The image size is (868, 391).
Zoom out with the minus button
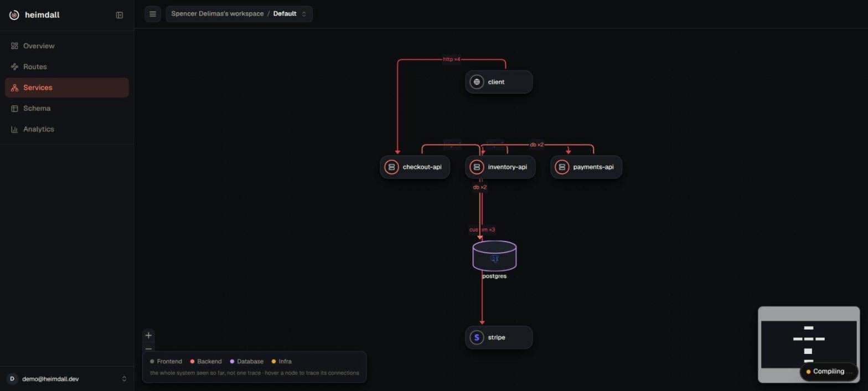(x=148, y=348)
